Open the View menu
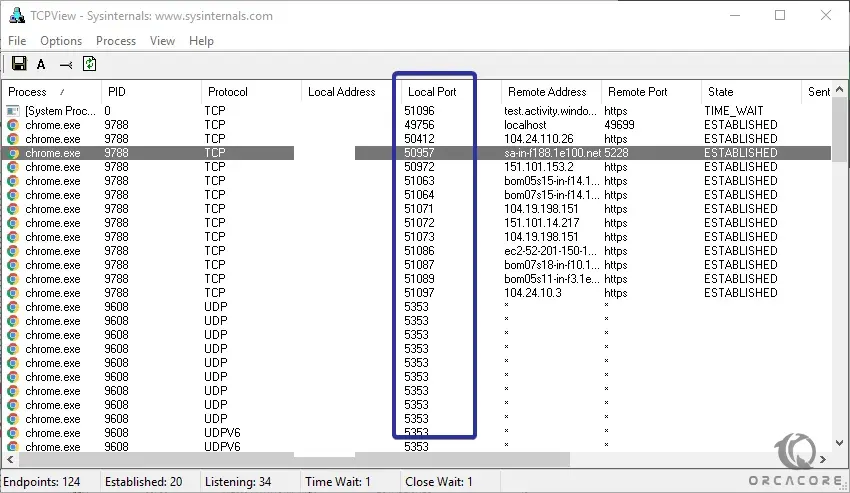The image size is (850, 493). point(162,41)
